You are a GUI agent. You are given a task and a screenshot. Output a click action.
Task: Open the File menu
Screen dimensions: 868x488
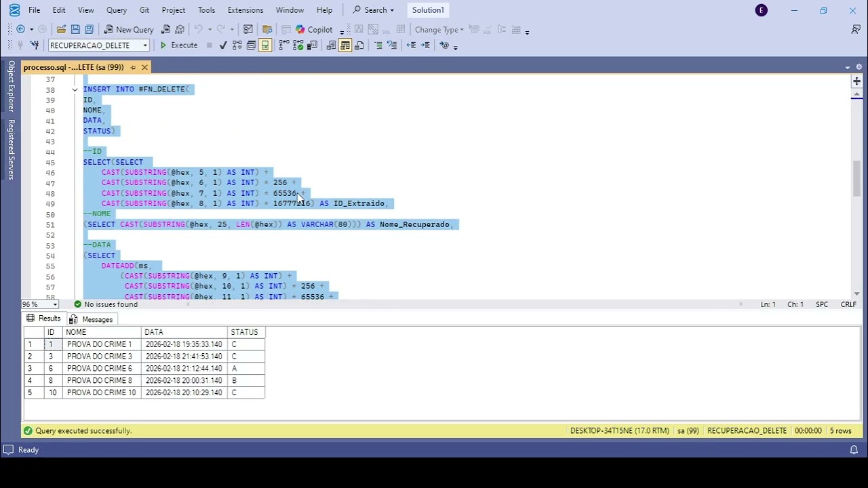pyautogui.click(x=34, y=10)
